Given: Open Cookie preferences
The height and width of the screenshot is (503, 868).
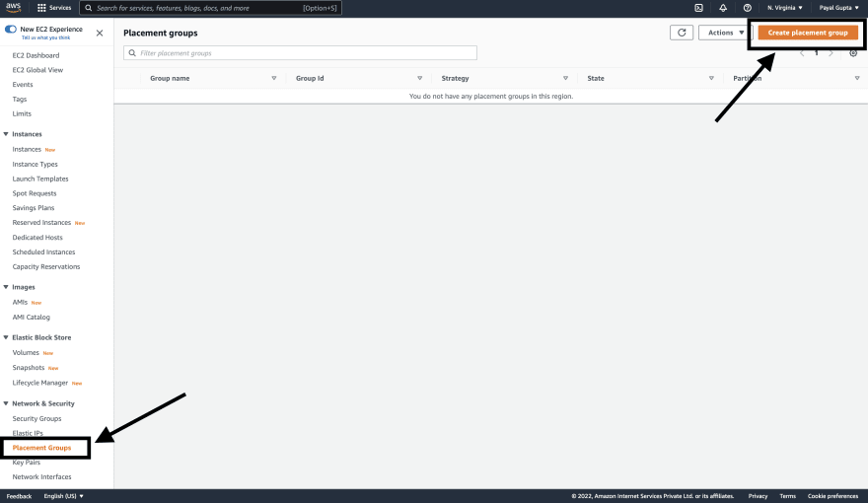Looking at the screenshot, I should [x=832, y=496].
